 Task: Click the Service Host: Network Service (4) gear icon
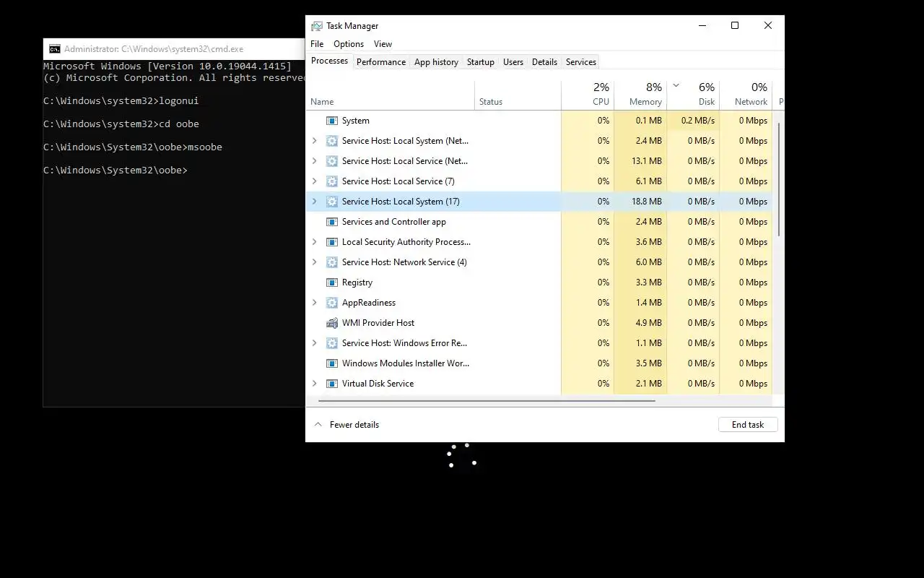click(332, 262)
